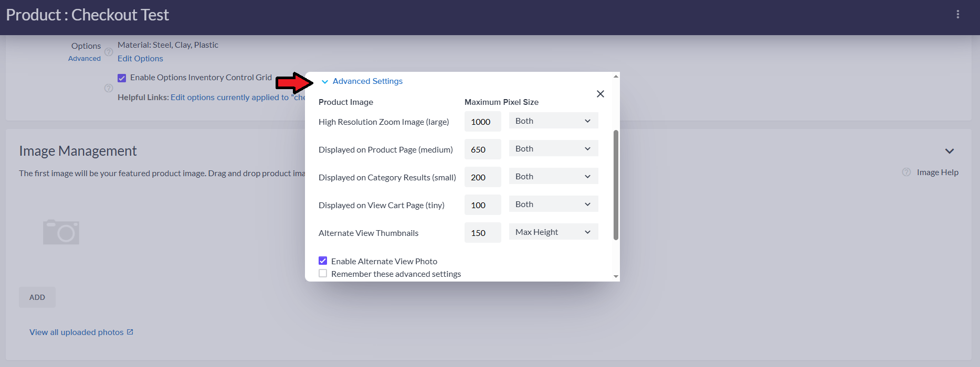Image resolution: width=980 pixels, height=367 pixels.
Task: Uncheck Enable Alternate View Photo
Action: [x=323, y=261]
